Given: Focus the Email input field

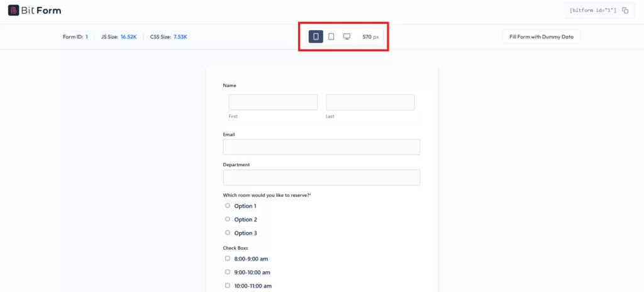Looking at the screenshot, I should coord(321,147).
